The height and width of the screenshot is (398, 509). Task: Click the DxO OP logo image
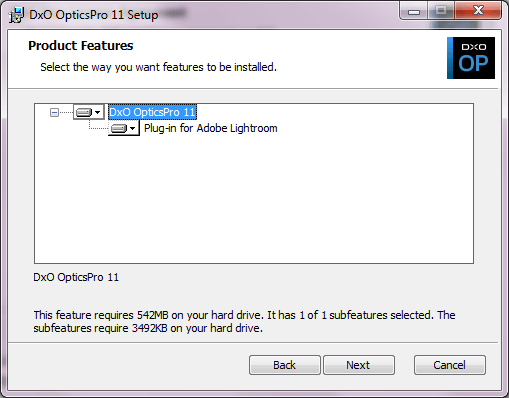471,58
